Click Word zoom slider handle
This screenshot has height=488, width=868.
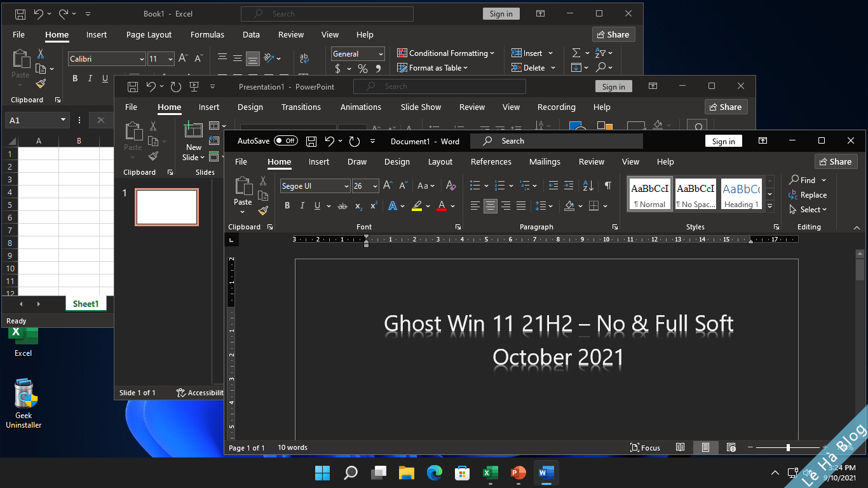[x=788, y=447]
